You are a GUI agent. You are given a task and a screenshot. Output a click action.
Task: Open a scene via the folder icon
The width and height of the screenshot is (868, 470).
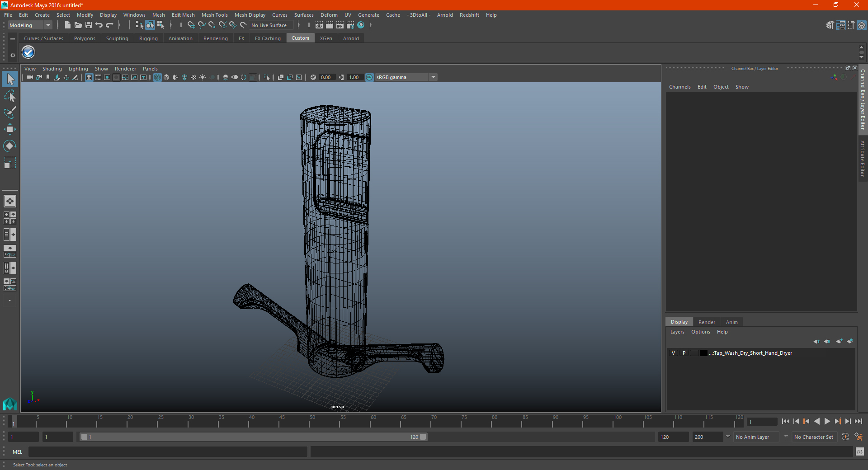[78, 25]
